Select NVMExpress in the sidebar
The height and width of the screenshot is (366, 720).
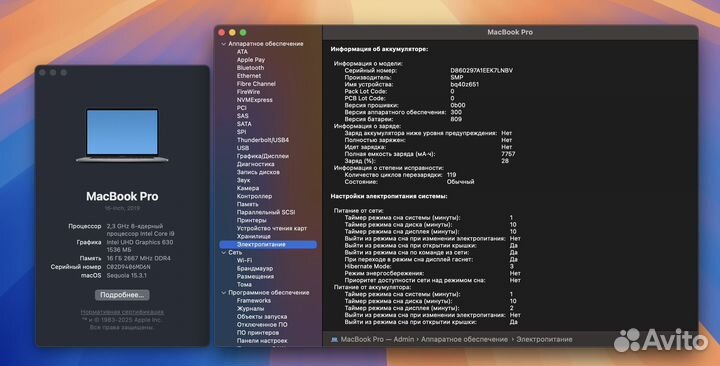tap(254, 100)
